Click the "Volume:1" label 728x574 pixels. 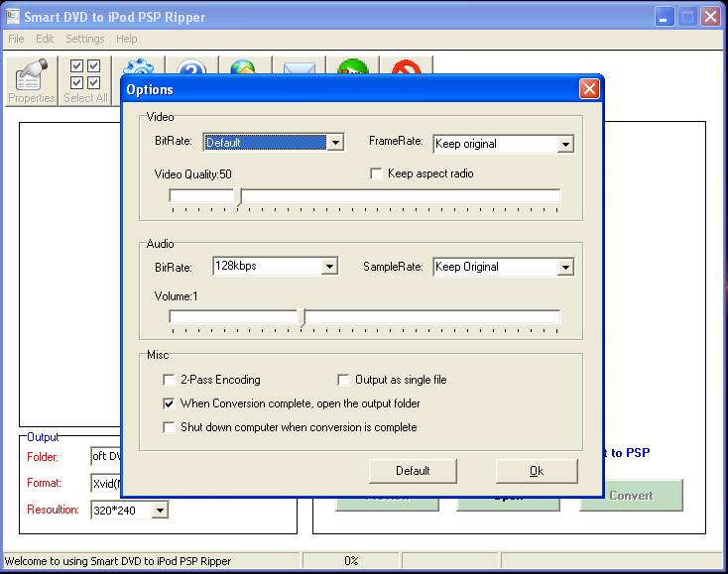point(176,296)
